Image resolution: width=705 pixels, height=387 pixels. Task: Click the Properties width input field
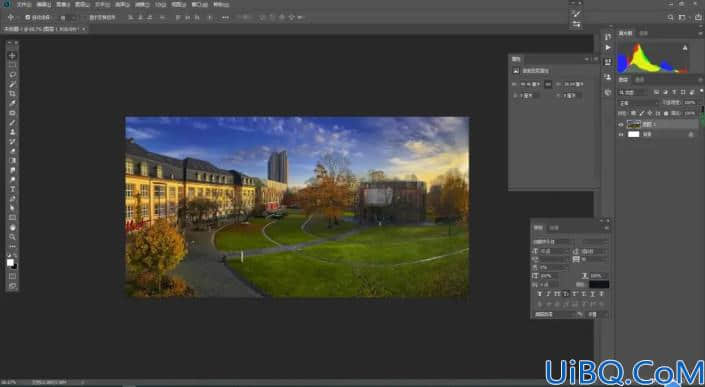coord(531,84)
